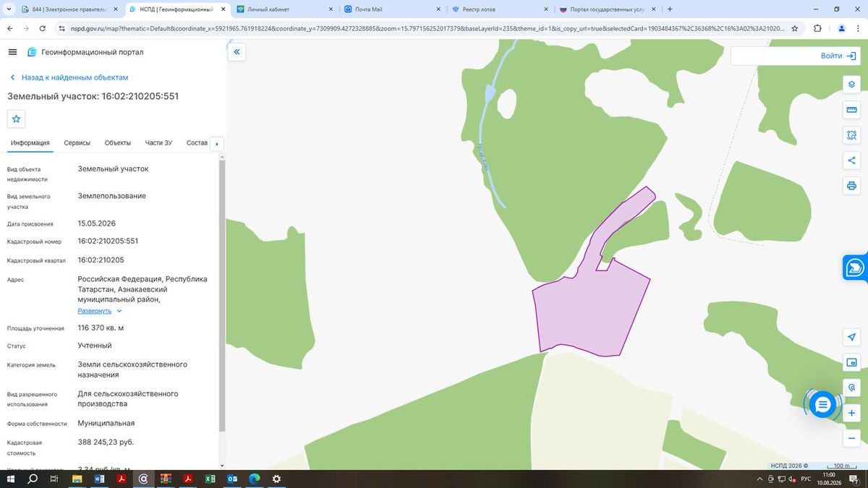Image resolution: width=868 pixels, height=488 pixels.
Task: Open the round chat assistant bubble
Action: coord(822,405)
